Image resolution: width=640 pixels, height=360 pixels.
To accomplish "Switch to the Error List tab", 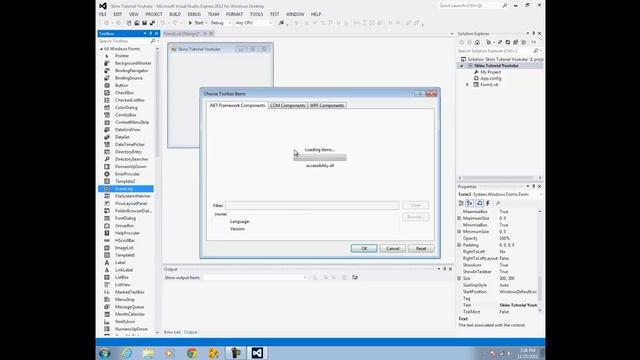I will click(x=172, y=332).
